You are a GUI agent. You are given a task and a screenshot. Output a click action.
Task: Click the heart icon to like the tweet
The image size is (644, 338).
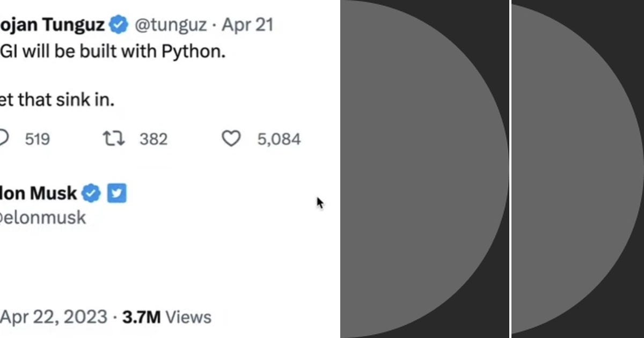[x=231, y=139]
